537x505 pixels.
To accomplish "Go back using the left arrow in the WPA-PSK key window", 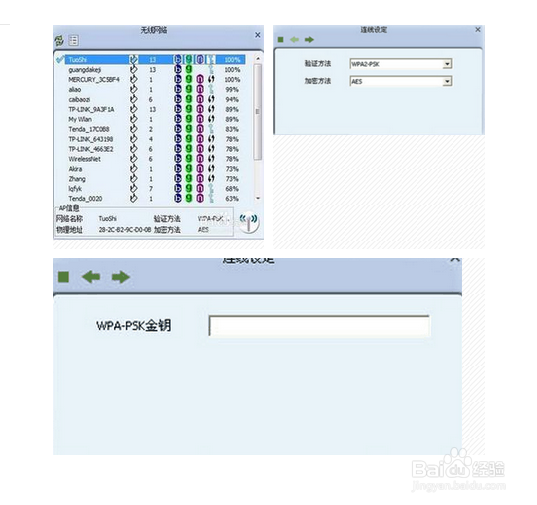I will pyautogui.click(x=91, y=277).
